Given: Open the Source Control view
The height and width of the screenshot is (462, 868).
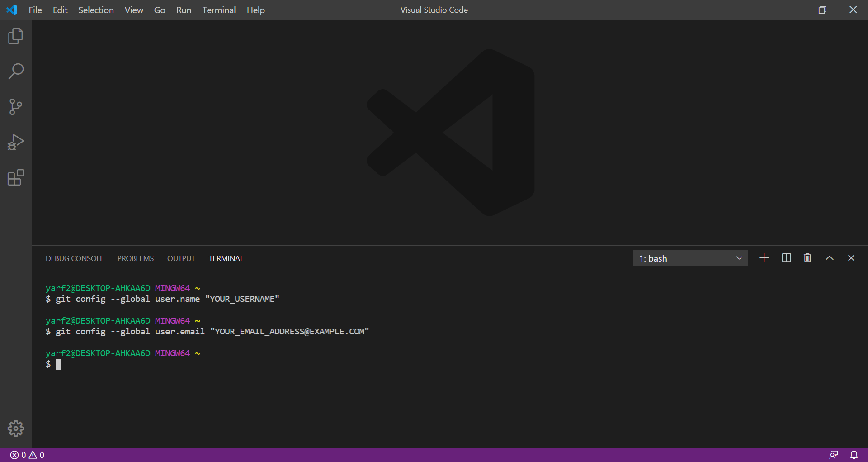Looking at the screenshot, I should [16, 107].
